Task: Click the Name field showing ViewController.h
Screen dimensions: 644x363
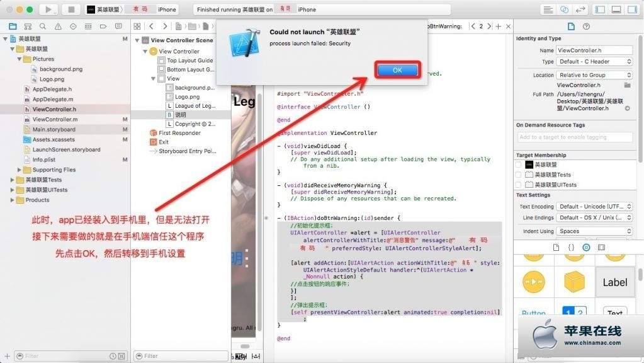Action: pos(594,50)
